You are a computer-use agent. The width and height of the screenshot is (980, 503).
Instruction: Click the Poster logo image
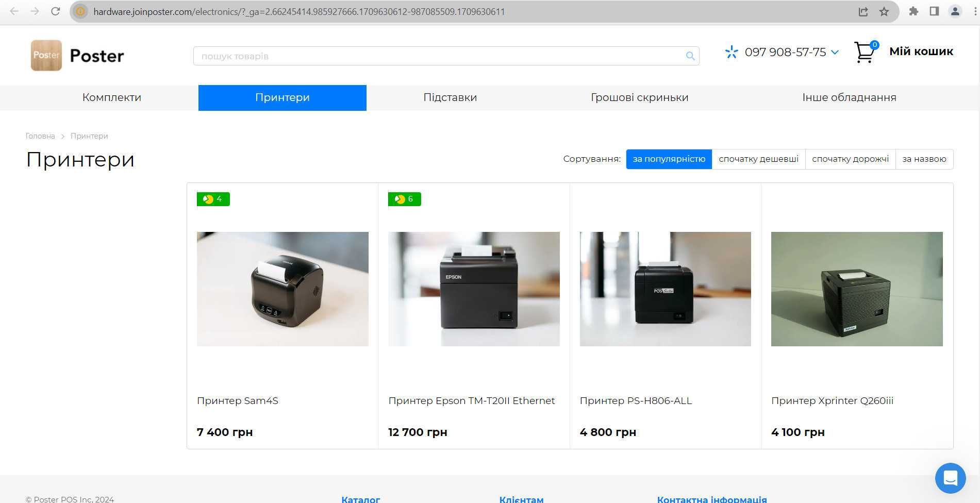pyautogui.click(x=46, y=55)
